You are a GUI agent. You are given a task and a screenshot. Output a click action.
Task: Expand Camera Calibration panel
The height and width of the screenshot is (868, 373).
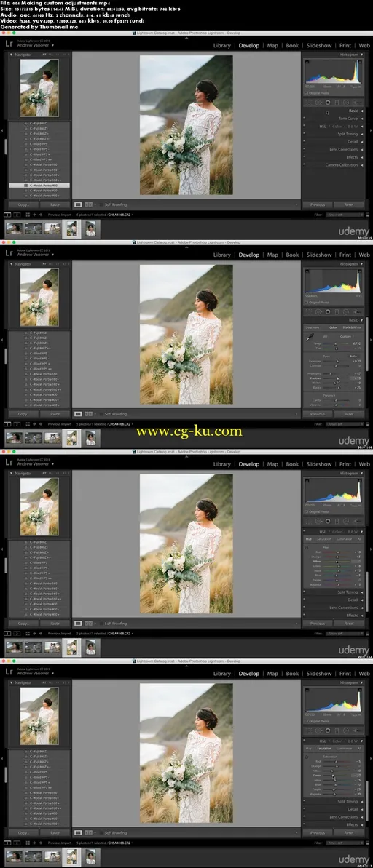click(x=362, y=165)
